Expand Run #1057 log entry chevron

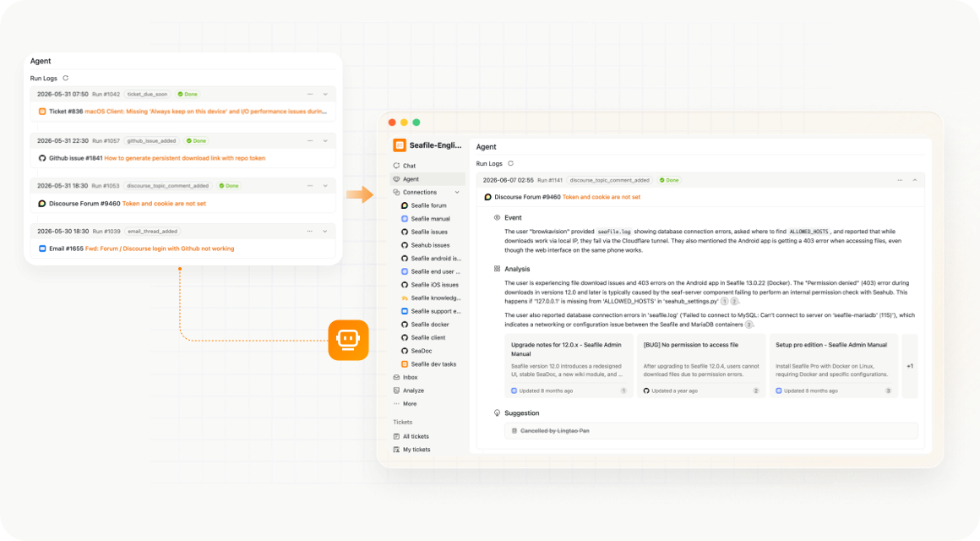[325, 140]
